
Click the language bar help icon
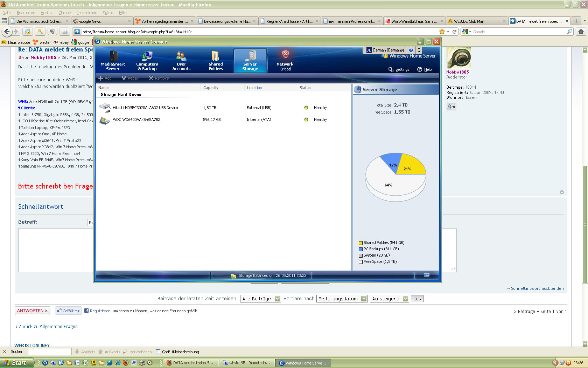pos(411,50)
